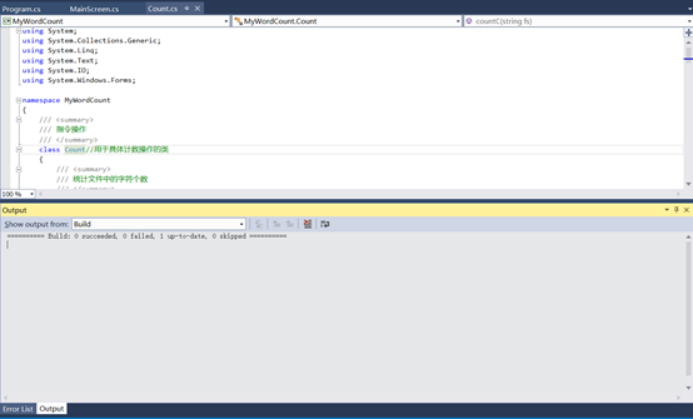Screen dimensions: 693x419
Task: Click the editor horizontal scrollbar left arrow
Action: (41, 194)
